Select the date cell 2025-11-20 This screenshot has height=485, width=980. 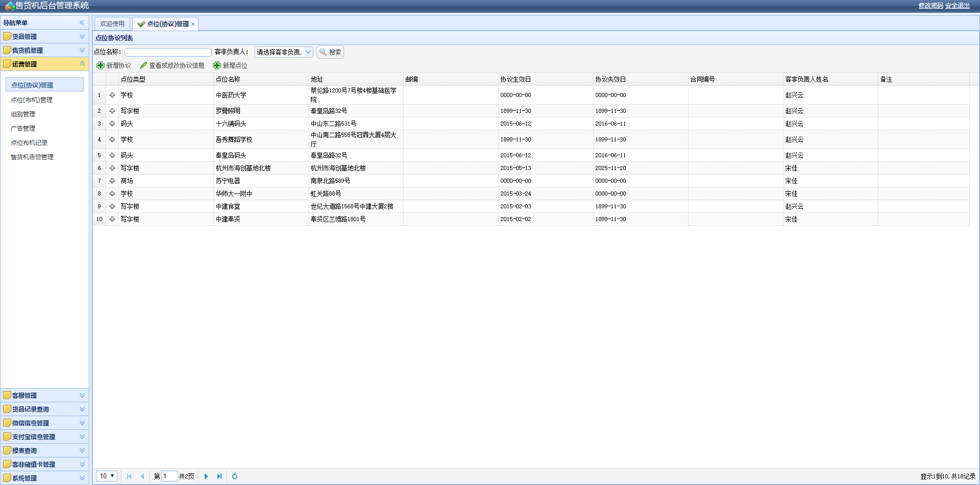click(x=641, y=168)
